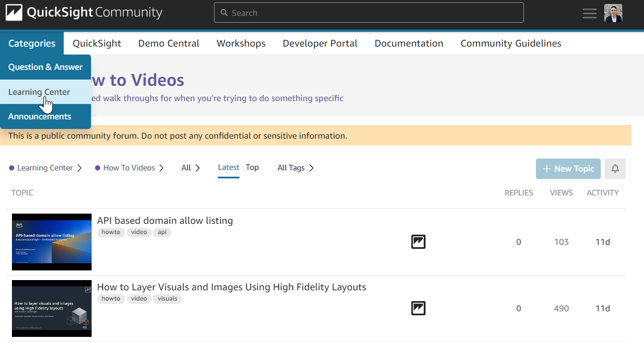Click the notification bell button
Image resolution: width=644 pixels, height=342 pixels.
click(615, 169)
